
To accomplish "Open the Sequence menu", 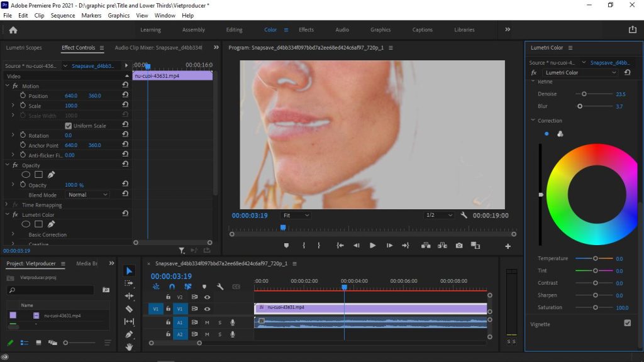I will click(x=62, y=15).
